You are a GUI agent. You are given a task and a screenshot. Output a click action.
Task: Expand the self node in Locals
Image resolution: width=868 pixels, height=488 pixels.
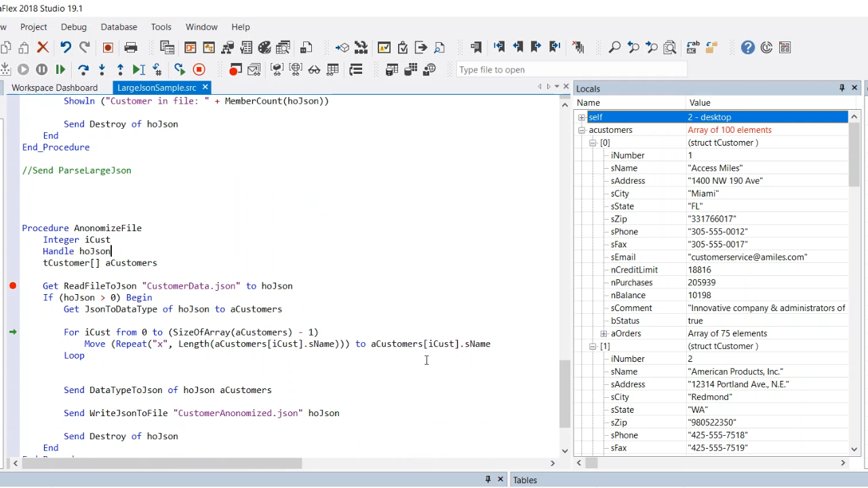[x=582, y=117]
